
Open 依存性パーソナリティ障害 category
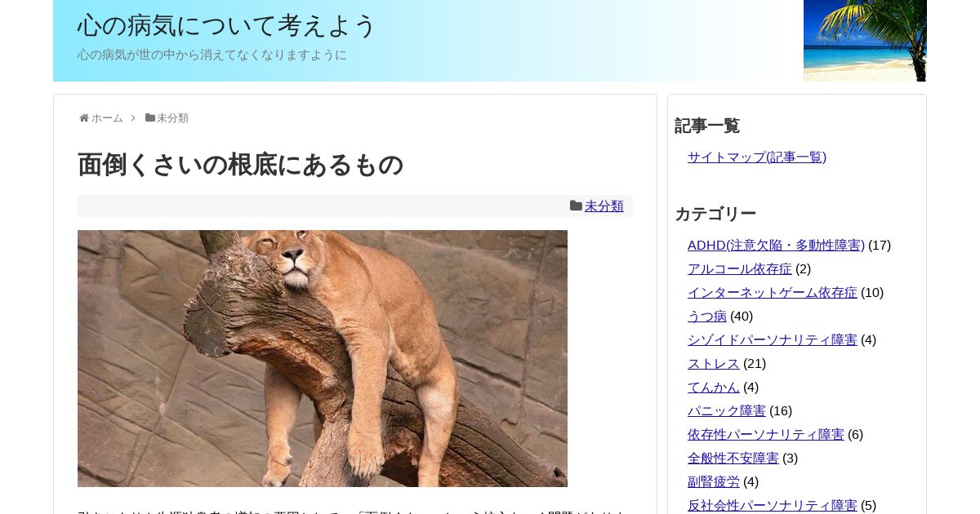(766, 434)
